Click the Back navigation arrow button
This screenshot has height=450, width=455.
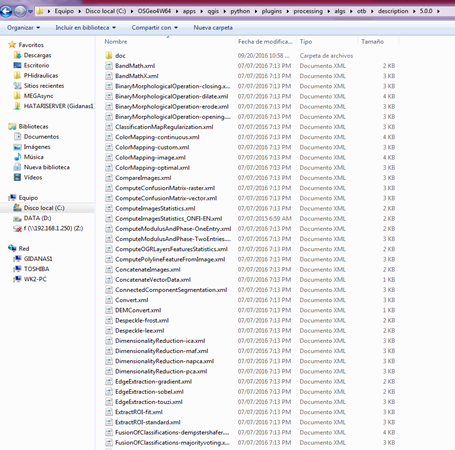coord(6,12)
